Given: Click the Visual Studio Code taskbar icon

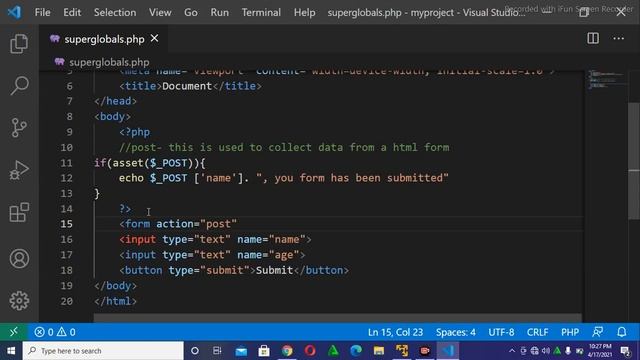Looking at the screenshot, I should (448, 351).
